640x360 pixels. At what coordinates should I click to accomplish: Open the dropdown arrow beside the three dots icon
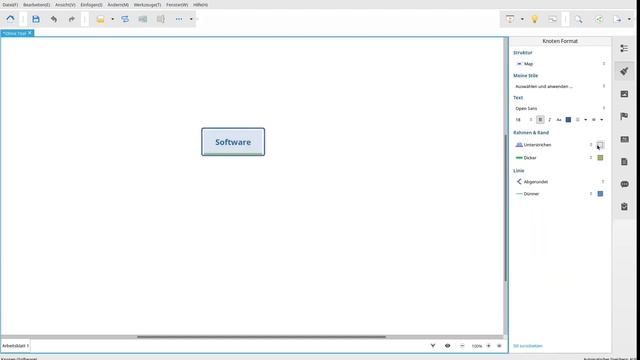tap(191, 19)
